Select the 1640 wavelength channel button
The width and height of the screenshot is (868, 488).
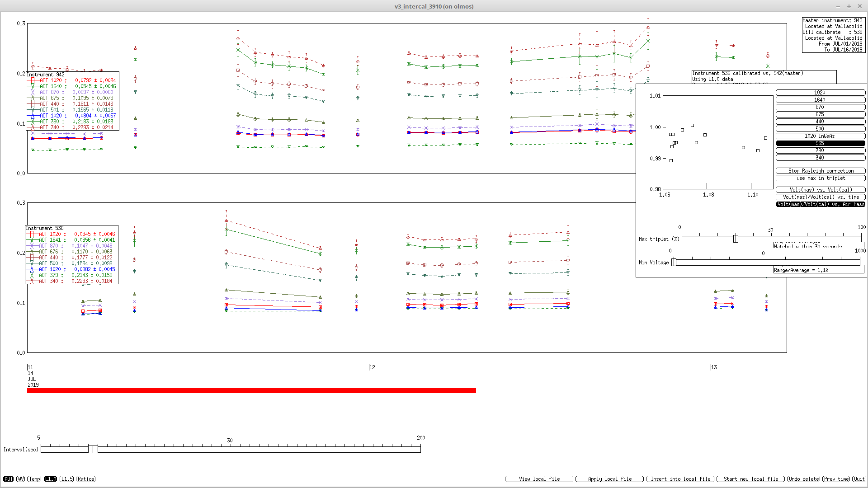[821, 100]
